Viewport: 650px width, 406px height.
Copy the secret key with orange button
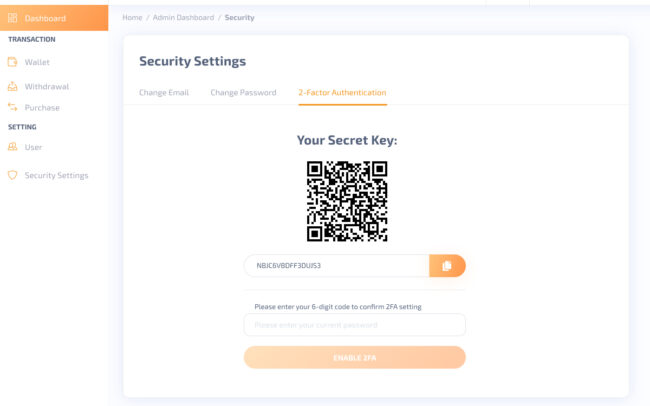pyautogui.click(x=447, y=265)
